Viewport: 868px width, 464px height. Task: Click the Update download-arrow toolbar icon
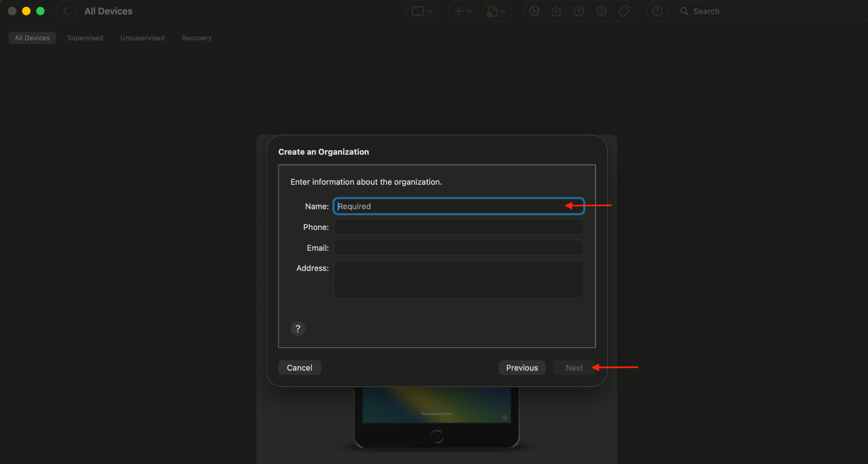point(556,11)
